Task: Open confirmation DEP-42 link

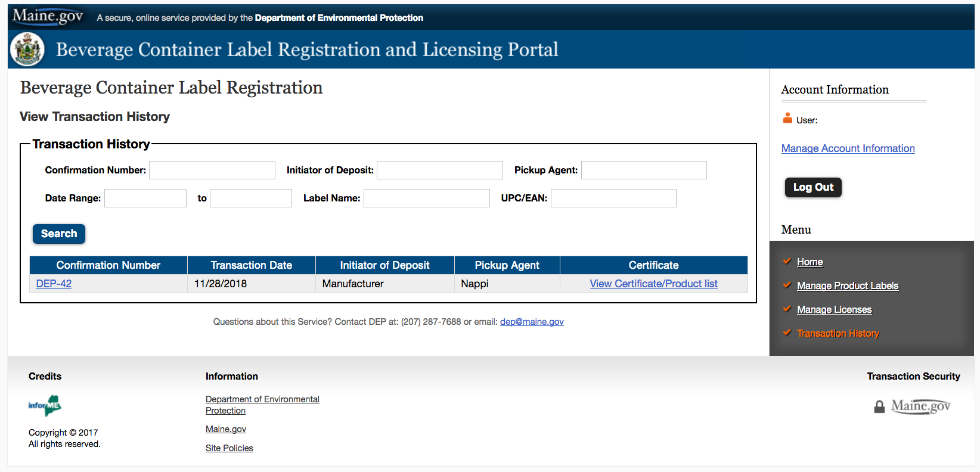Action: [x=54, y=284]
